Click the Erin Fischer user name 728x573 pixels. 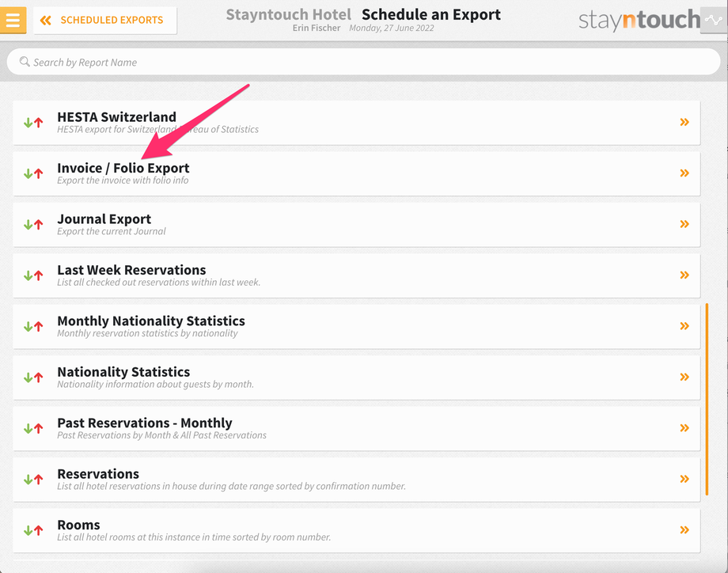click(317, 28)
